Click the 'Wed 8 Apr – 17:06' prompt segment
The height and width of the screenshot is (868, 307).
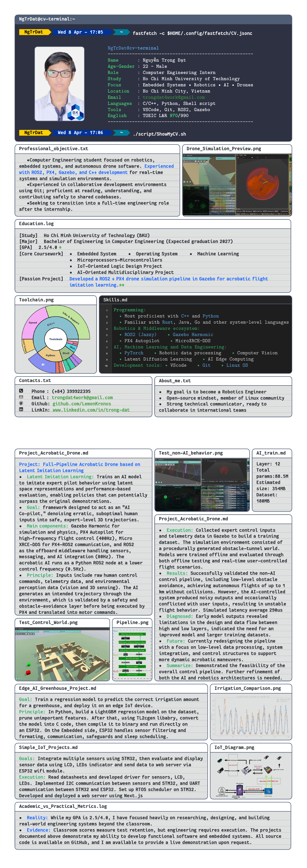click(x=80, y=133)
